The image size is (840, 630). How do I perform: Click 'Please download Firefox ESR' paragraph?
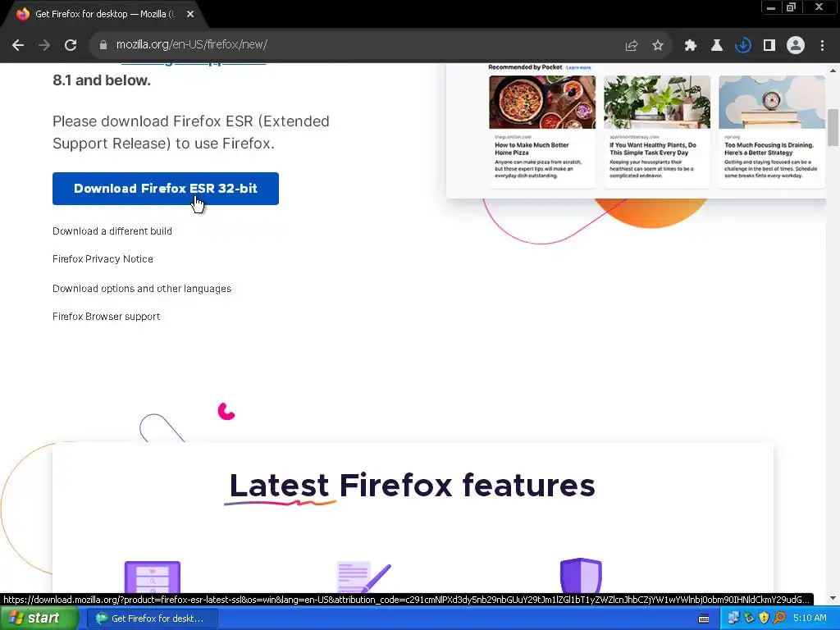[190, 132]
